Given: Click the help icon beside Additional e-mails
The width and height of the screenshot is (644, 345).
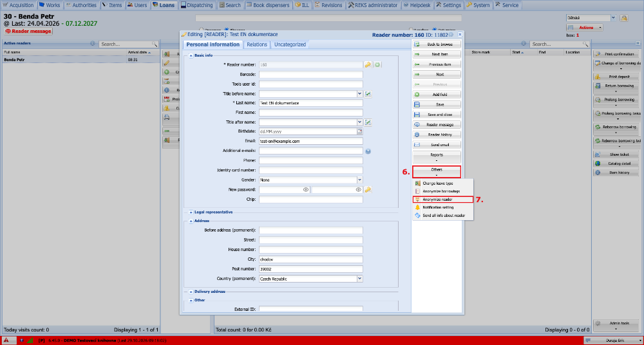Looking at the screenshot, I should 368,151.
